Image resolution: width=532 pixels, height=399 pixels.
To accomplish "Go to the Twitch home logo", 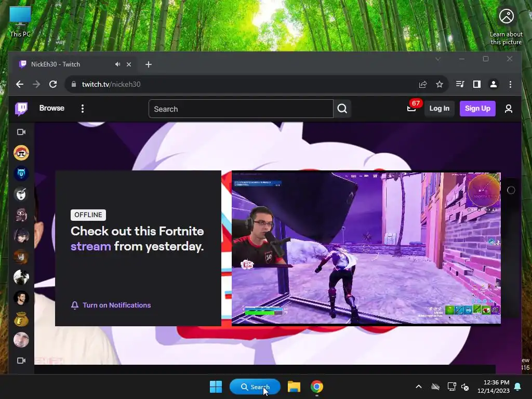I will click(21, 109).
